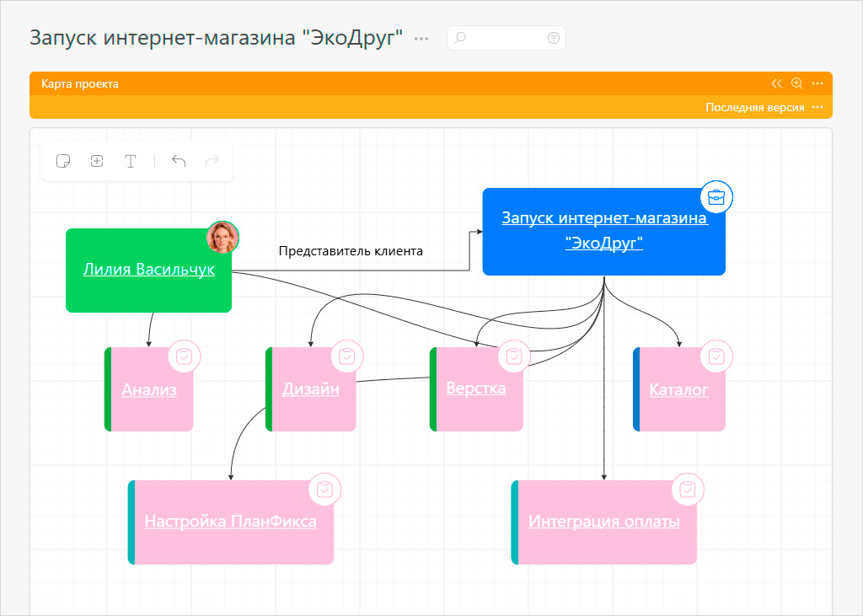Click the green status stripe on Анализ card
Image resolution: width=863 pixels, height=616 pixels.
point(108,389)
